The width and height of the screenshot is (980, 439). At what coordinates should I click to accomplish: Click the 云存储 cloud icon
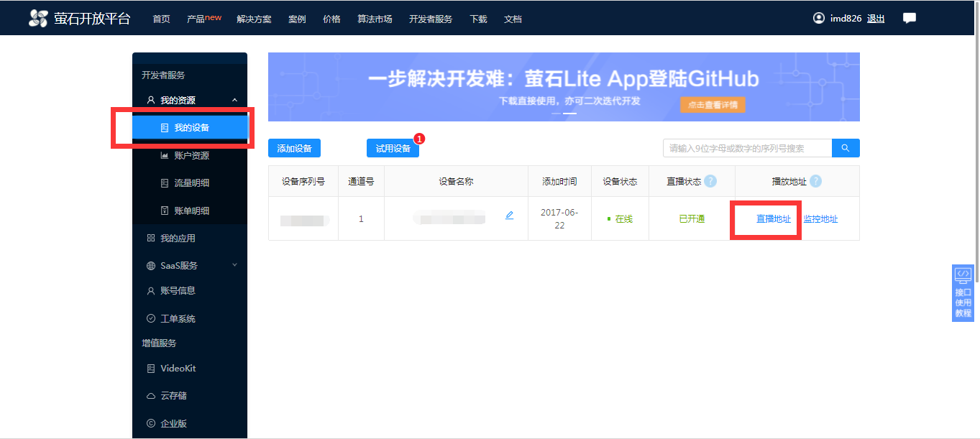click(x=151, y=396)
